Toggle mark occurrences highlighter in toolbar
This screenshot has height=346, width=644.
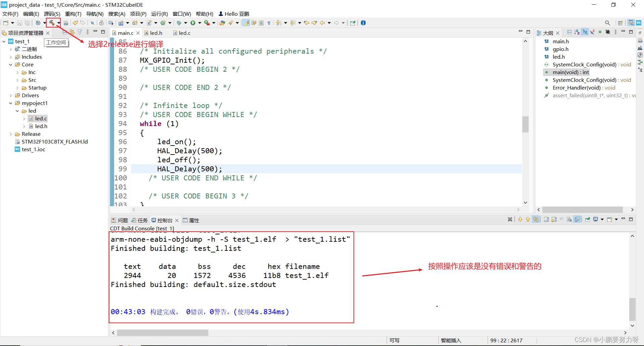pos(246,23)
